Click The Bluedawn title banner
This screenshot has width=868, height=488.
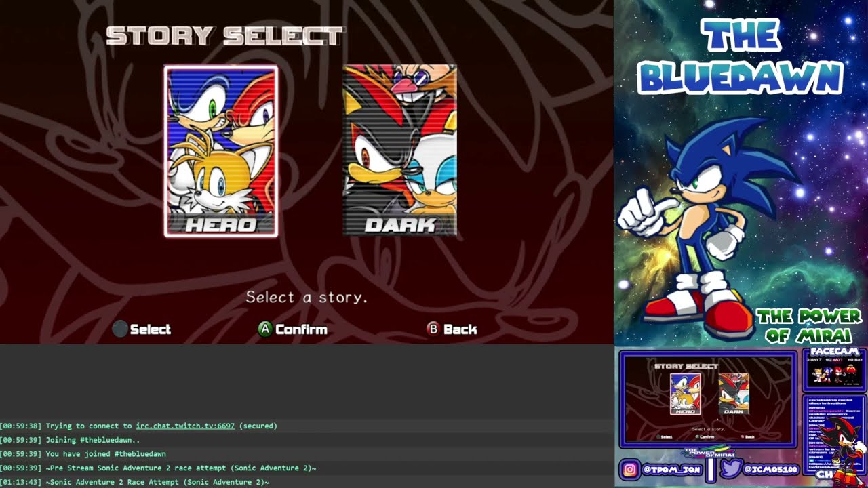[x=741, y=56]
